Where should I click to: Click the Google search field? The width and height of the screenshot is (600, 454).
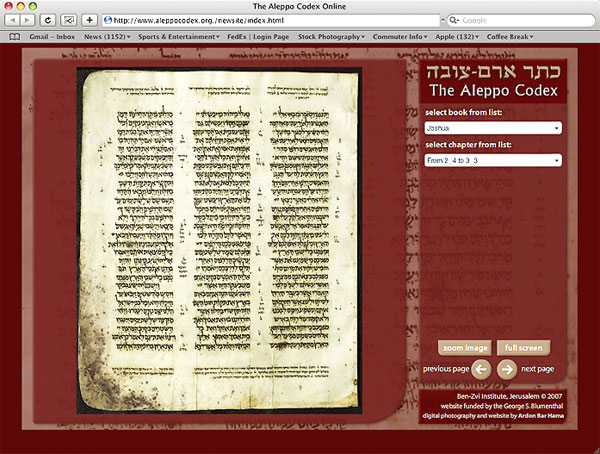[x=521, y=20]
